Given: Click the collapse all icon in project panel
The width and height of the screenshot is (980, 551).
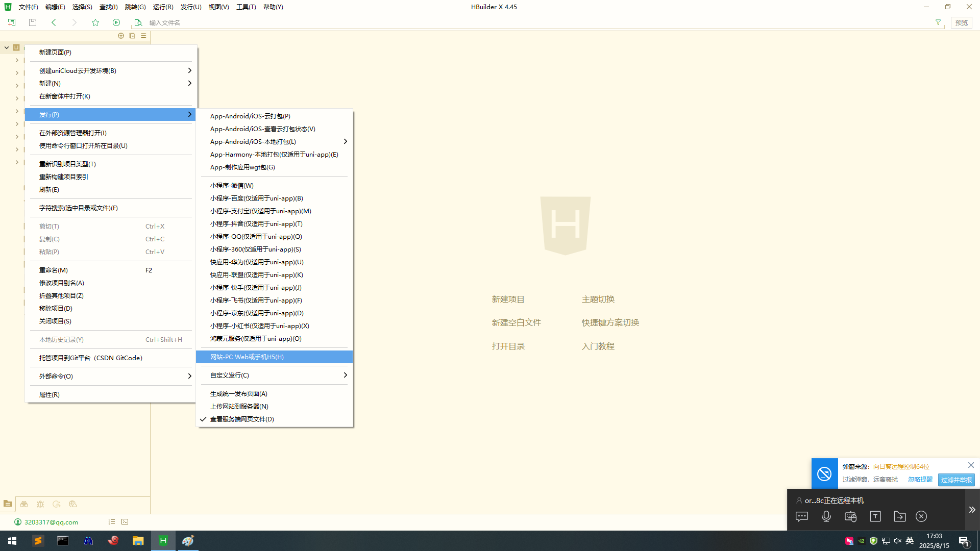Looking at the screenshot, I should coord(132,36).
